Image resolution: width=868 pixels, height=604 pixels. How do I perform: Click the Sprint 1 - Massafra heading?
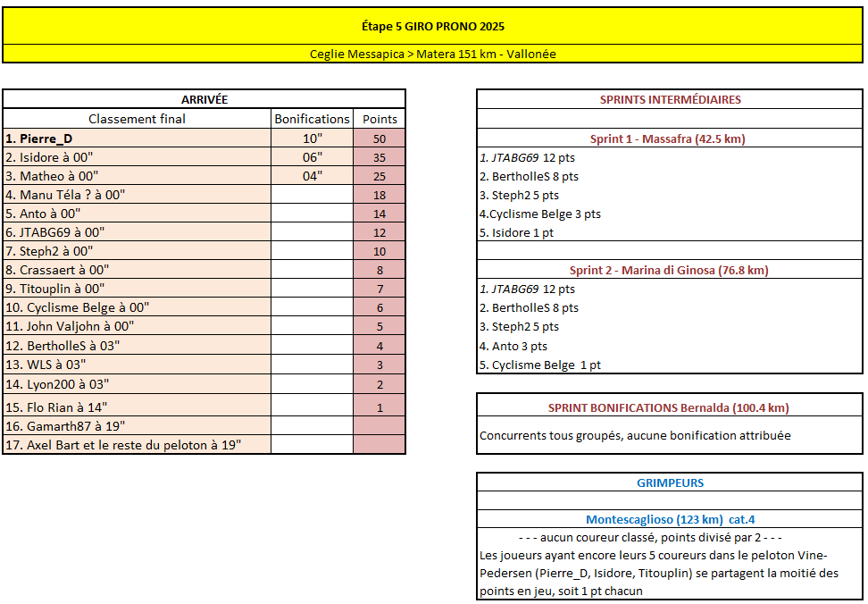670,138
